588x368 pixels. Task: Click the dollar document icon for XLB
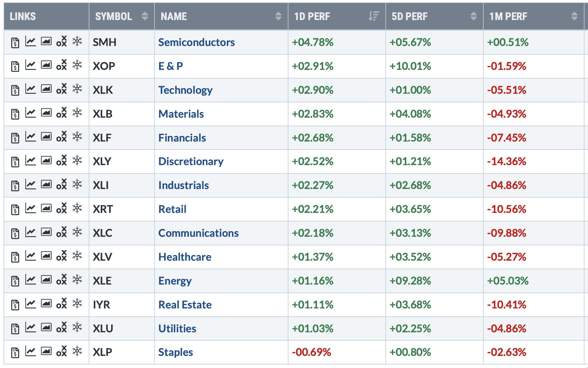pos(15,114)
